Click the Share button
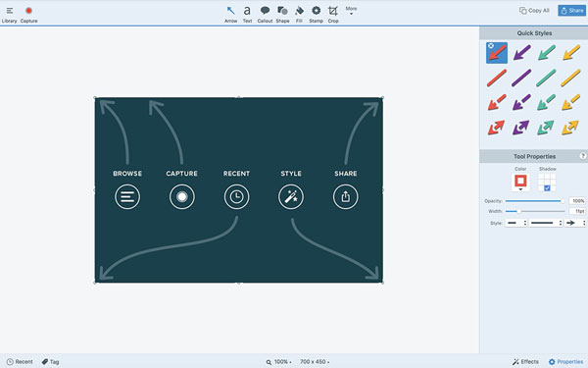 pyautogui.click(x=572, y=11)
